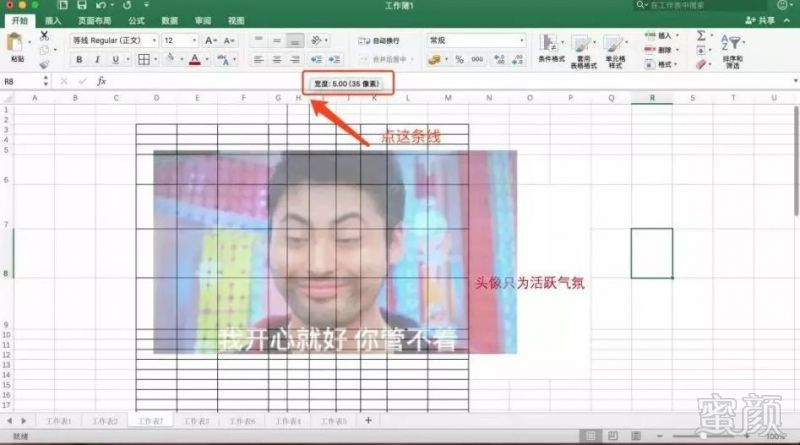The width and height of the screenshot is (800, 445).
Task: Open the font name dropdown
Action: coord(154,40)
